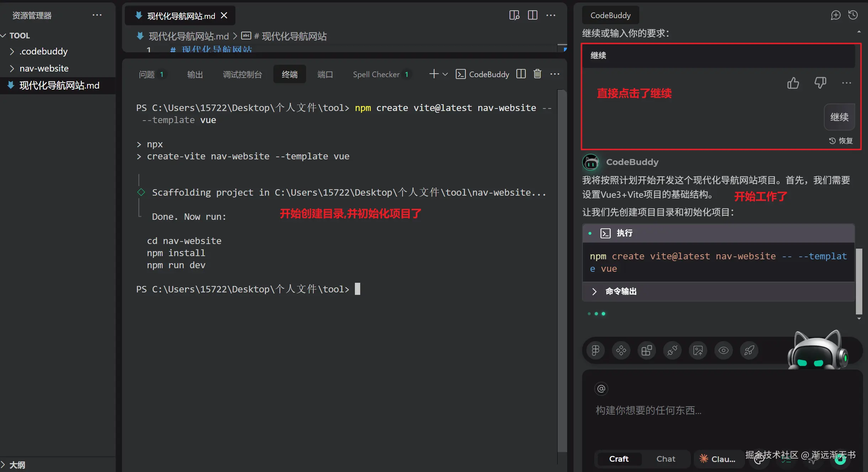Viewport: 868px width, 472px height.
Task: Click the Figma icon in CodeBuddy toolbar
Action: click(x=596, y=350)
